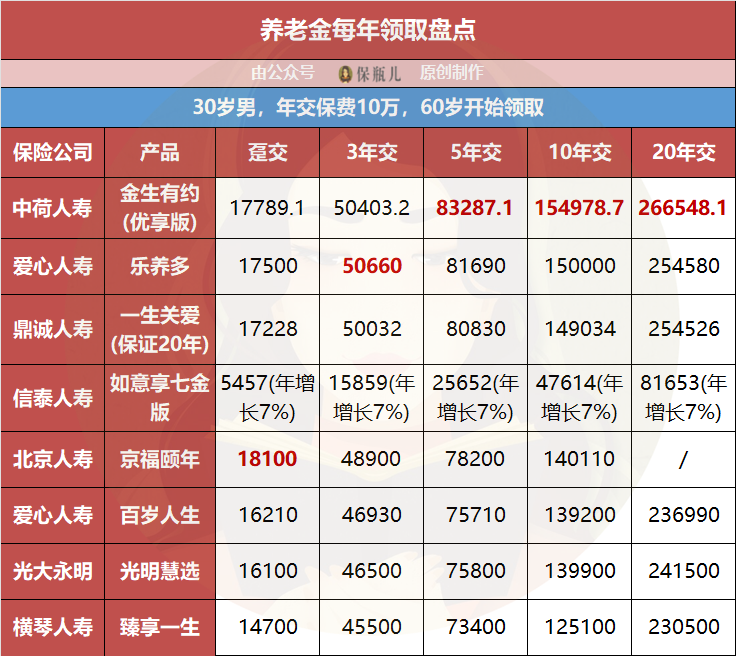Click the value 149034
The image size is (736, 656).
[580, 329]
